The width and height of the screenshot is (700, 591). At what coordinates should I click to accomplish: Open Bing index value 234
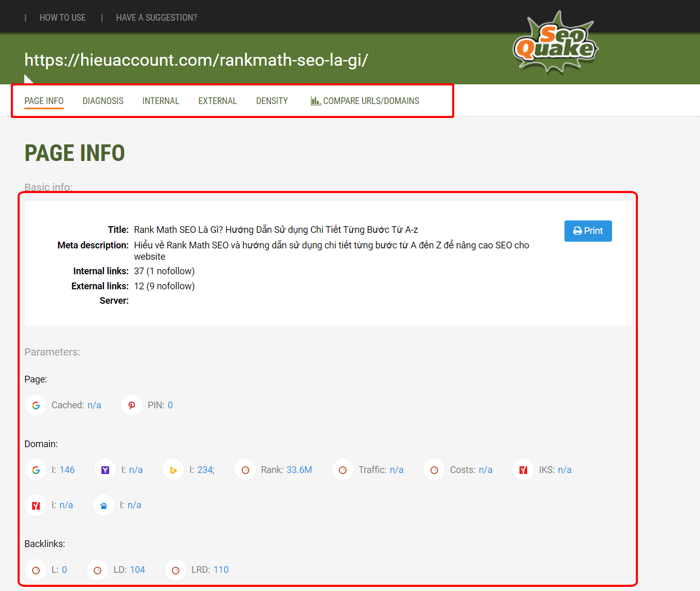(x=206, y=470)
